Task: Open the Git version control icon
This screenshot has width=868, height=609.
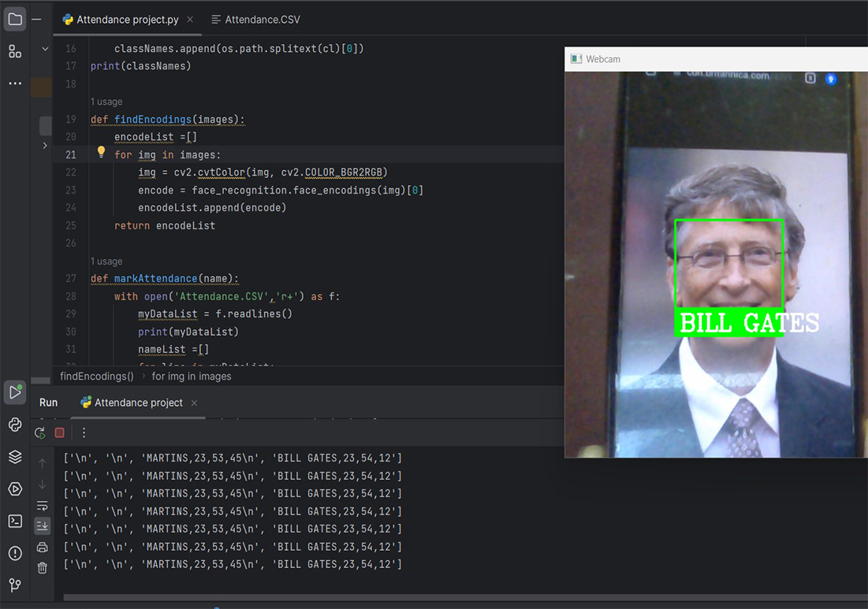Action: coord(15,585)
